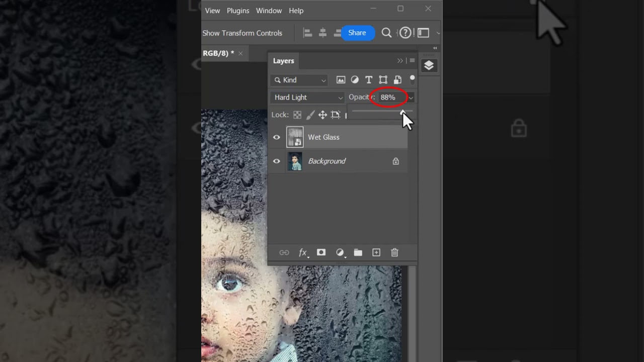The image size is (644, 362).
Task: Filter layers by pixel layers icon
Action: click(x=341, y=80)
